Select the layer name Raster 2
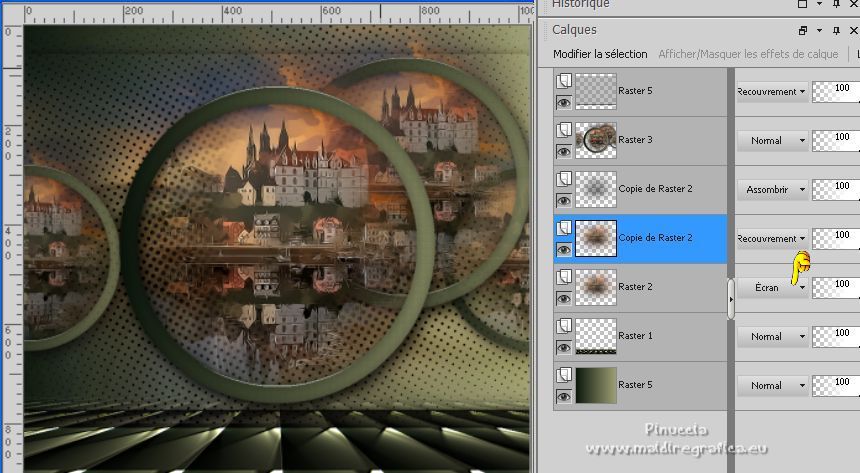Viewport: 860px width, 473px height. 635,287
